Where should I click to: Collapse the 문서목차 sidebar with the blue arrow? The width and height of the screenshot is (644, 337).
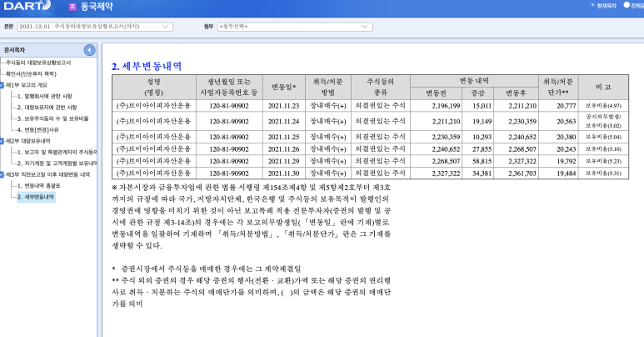coord(89,50)
